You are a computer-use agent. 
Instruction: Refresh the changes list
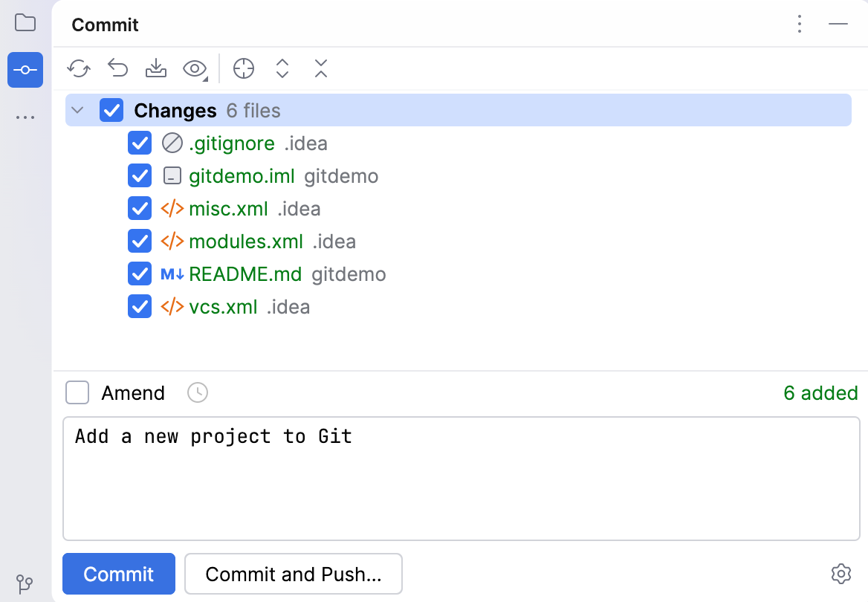pos(78,68)
